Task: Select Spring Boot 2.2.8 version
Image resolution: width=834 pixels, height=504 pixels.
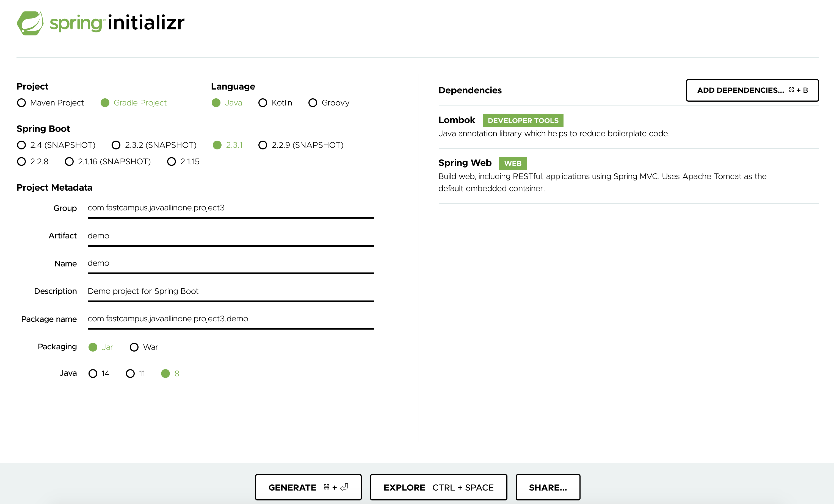Action: (x=22, y=162)
